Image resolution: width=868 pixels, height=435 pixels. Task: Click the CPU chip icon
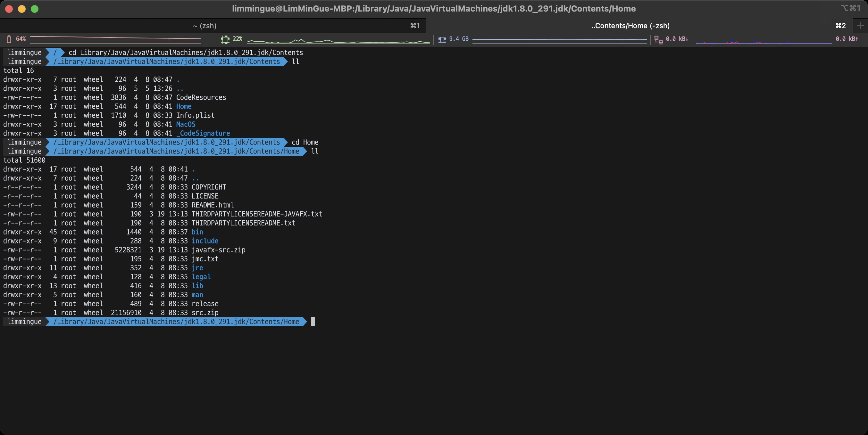[225, 39]
